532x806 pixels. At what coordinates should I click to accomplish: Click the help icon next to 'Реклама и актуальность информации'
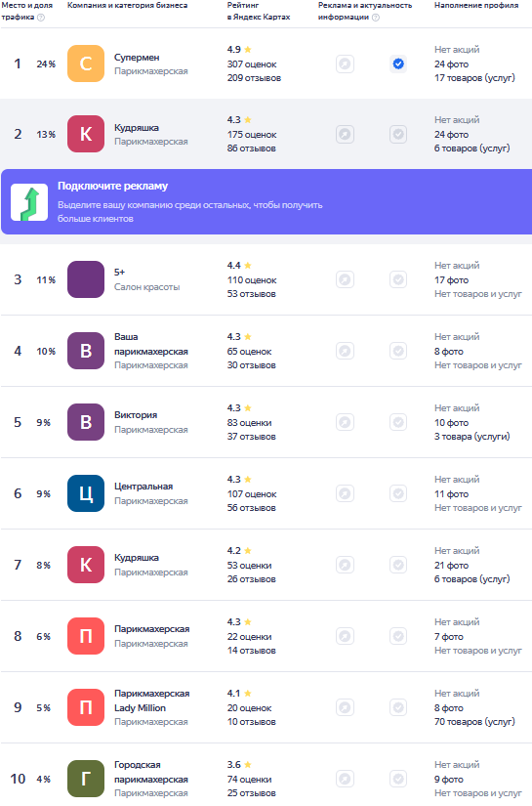(x=376, y=18)
